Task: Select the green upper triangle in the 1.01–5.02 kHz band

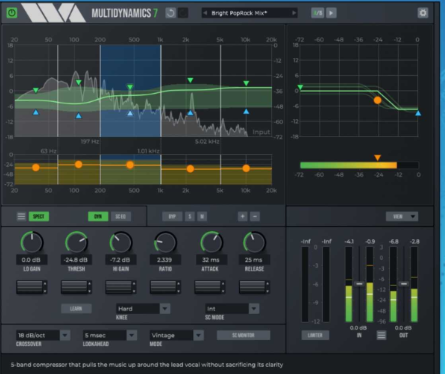Action: click(190, 80)
